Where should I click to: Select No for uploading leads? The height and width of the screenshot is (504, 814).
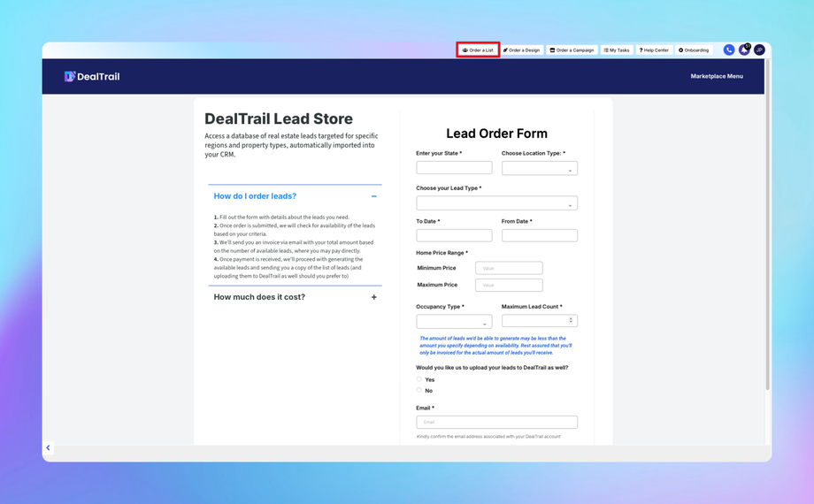pos(419,390)
